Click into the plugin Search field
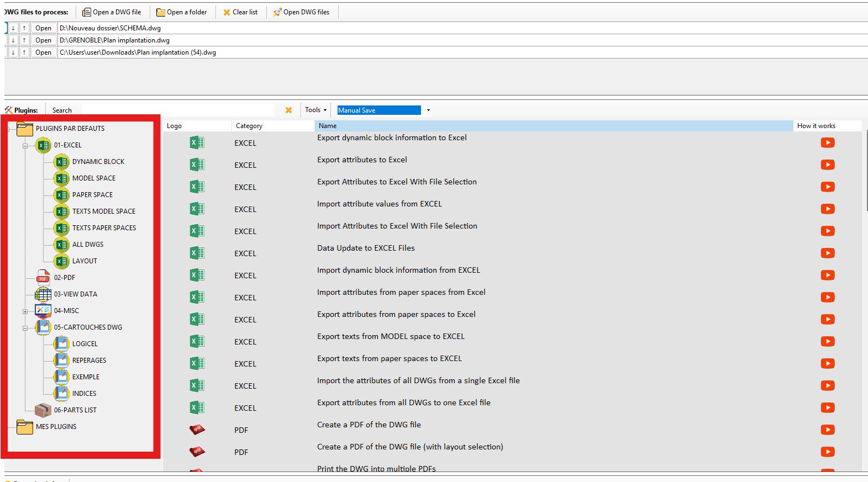The height and width of the screenshot is (482, 868). point(177,110)
